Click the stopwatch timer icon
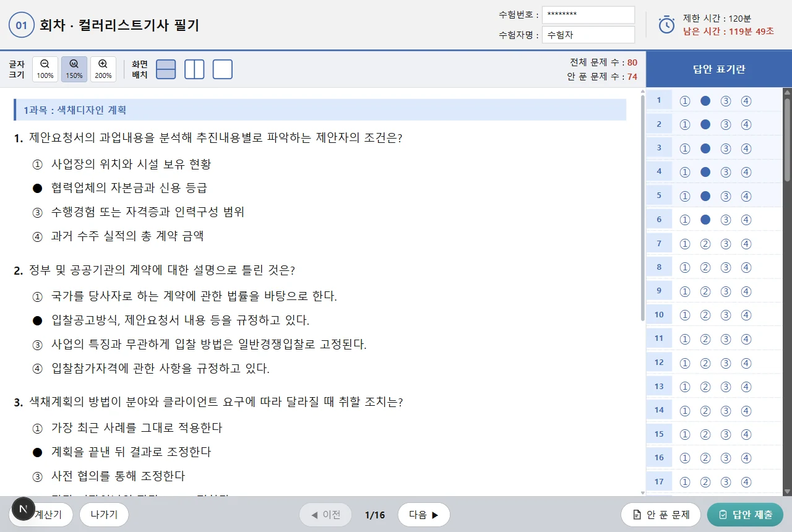Screen dimensions: 792x532 click(666, 25)
